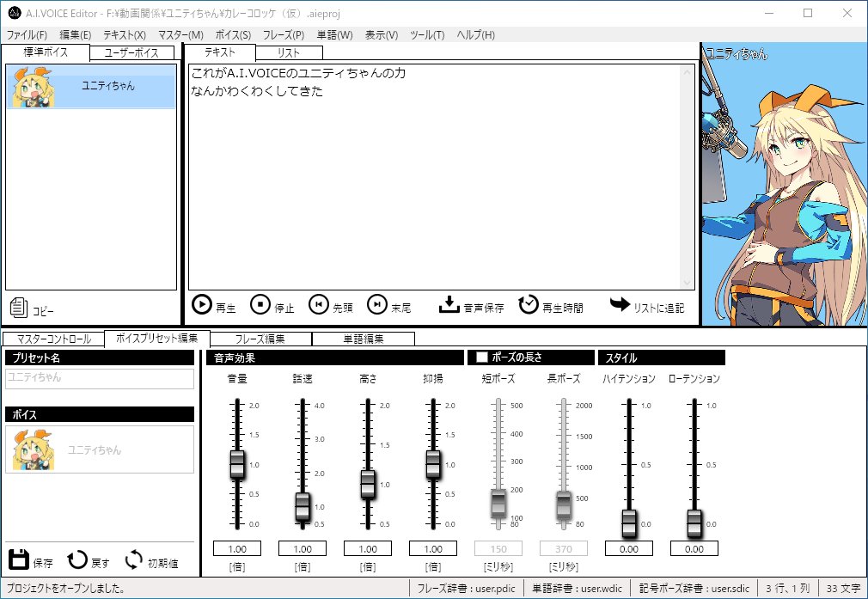Open the フレーズ menu
Image resolution: width=868 pixels, height=599 pixels.
pos(283,35)
